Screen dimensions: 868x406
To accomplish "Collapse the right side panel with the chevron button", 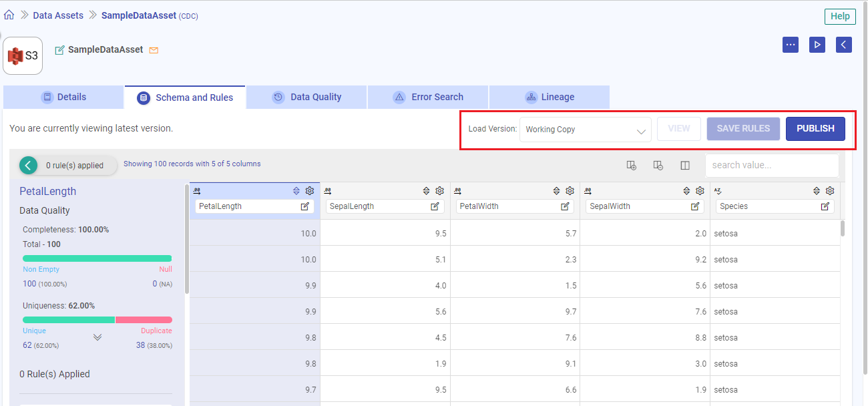I will coord(843,45).
